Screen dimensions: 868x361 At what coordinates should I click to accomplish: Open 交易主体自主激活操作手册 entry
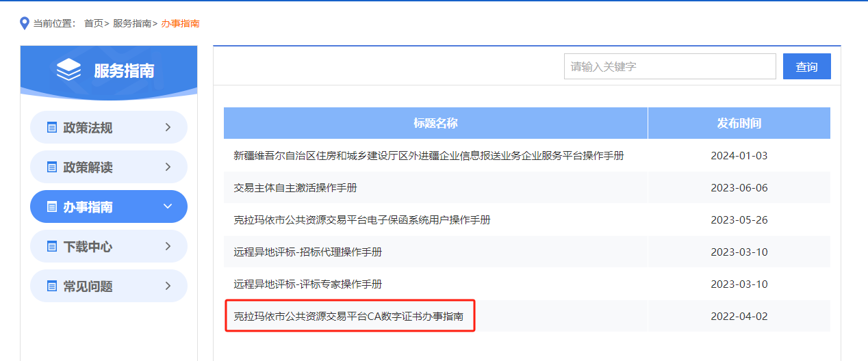click(295, 188)
